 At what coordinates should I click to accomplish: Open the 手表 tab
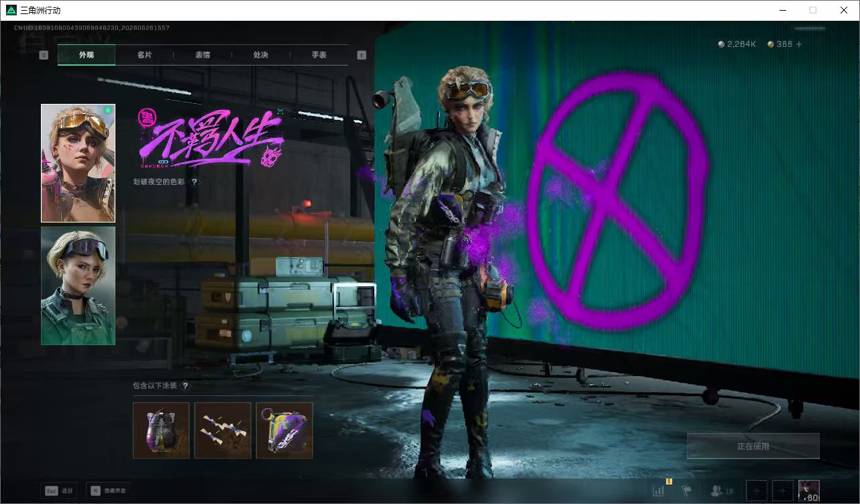[x=319, y=55]
